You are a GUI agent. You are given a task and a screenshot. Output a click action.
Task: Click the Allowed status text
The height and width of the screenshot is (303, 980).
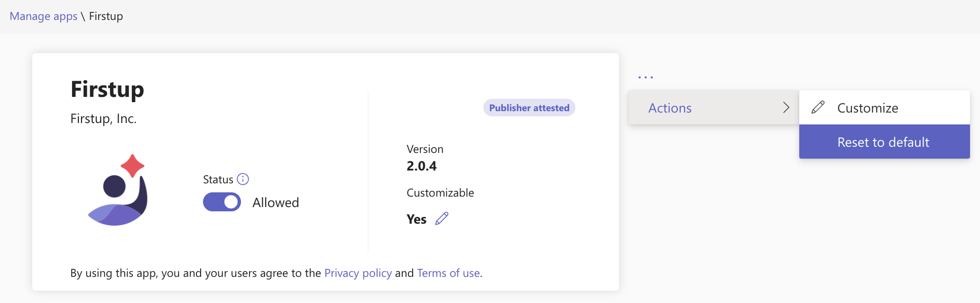[x=276, y=202]
